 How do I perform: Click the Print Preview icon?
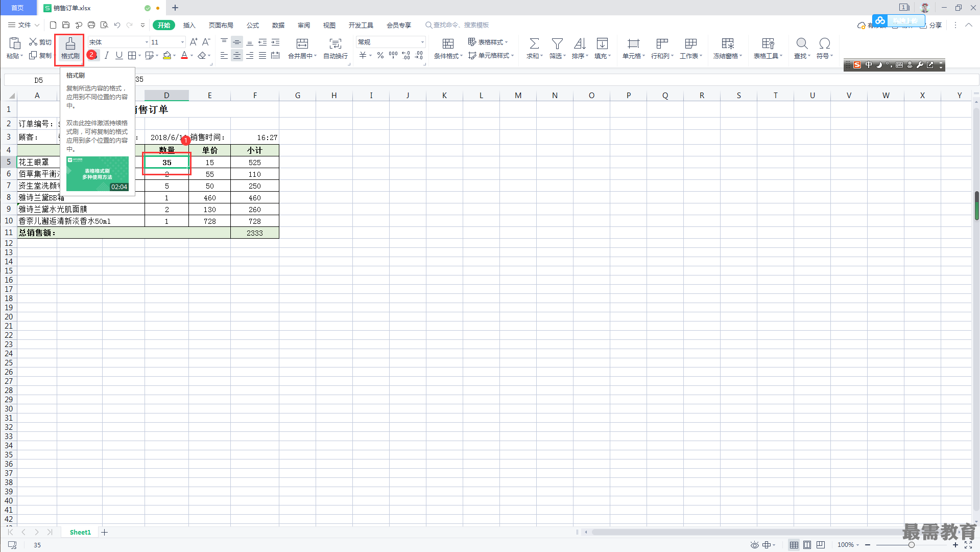point(104,25)
